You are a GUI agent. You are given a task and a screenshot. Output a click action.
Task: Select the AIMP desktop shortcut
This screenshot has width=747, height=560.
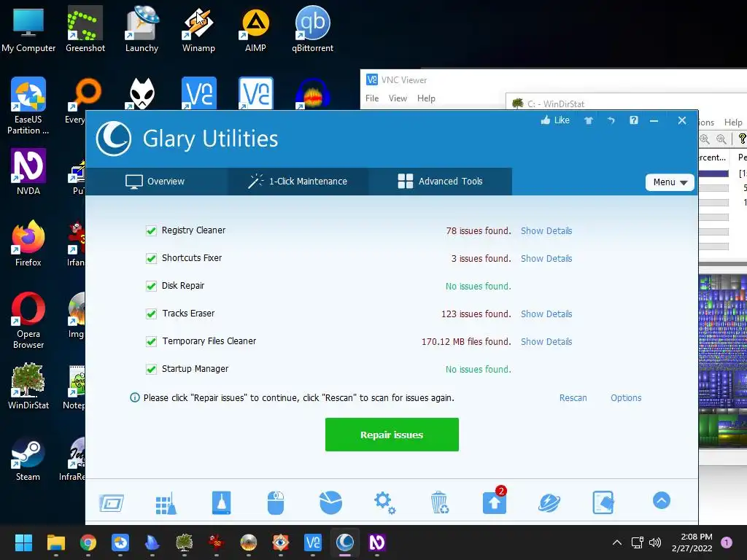(x=255, y=29)
